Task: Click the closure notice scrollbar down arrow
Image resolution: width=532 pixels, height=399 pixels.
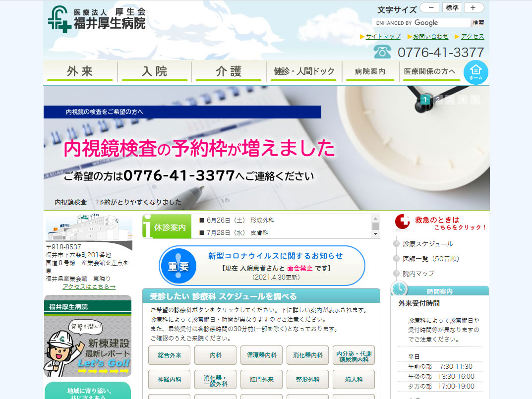Action: [375, 234]
